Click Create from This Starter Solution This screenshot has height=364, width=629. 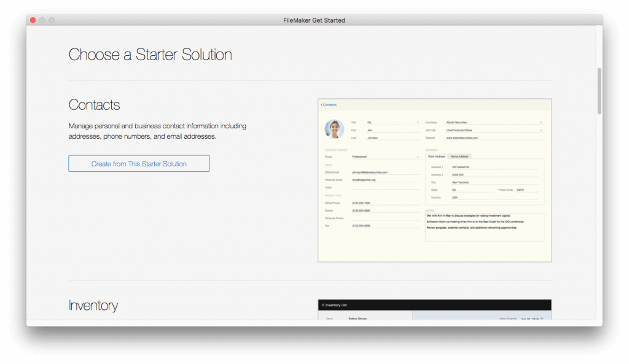click(x=138, y=163)
